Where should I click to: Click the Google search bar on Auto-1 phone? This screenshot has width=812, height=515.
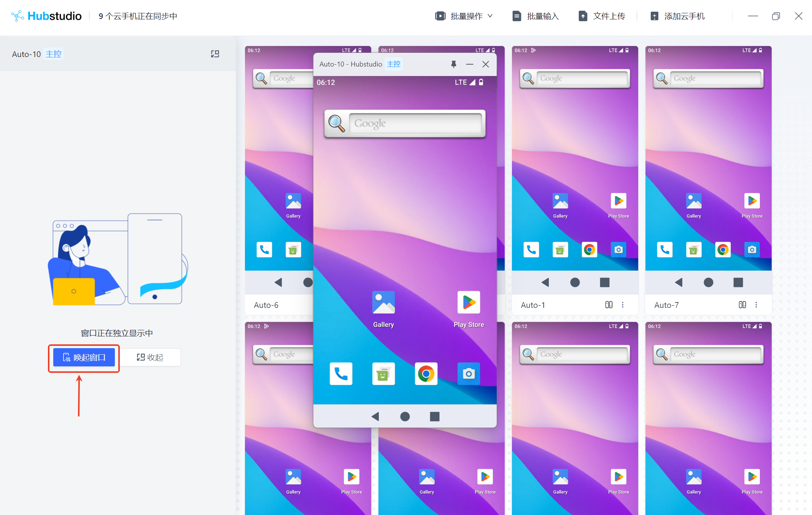click(575, 78)
